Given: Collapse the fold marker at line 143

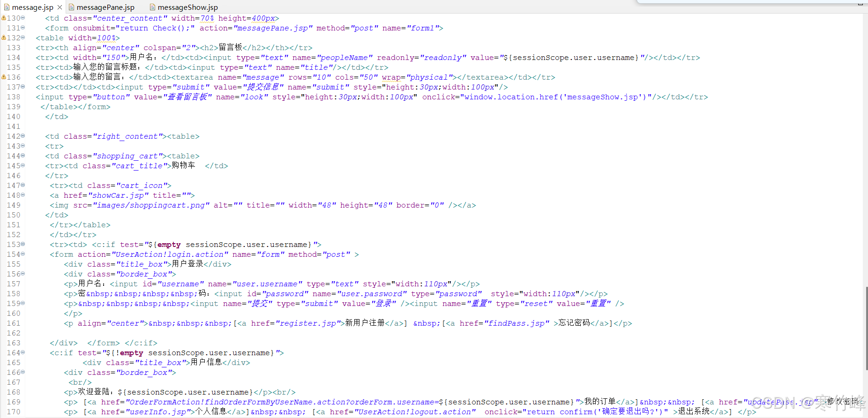Looking at the screenshot, I should [22, 146].
